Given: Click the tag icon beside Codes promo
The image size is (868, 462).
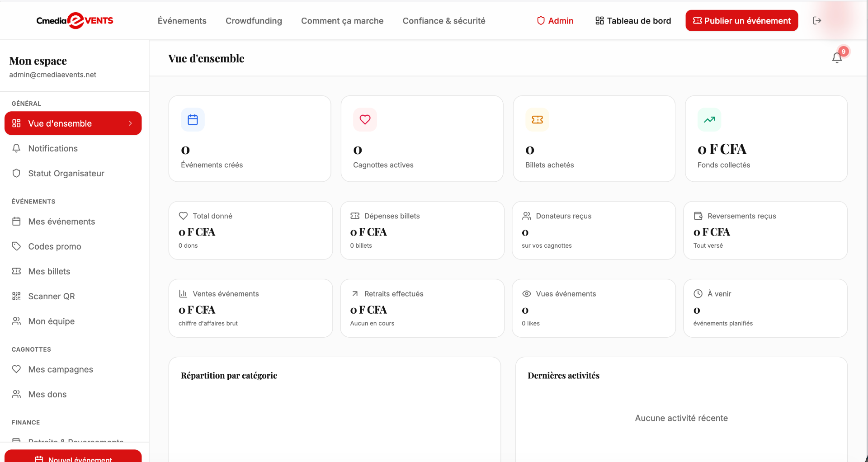Looking at the screenshot, I should click(16, 246).
